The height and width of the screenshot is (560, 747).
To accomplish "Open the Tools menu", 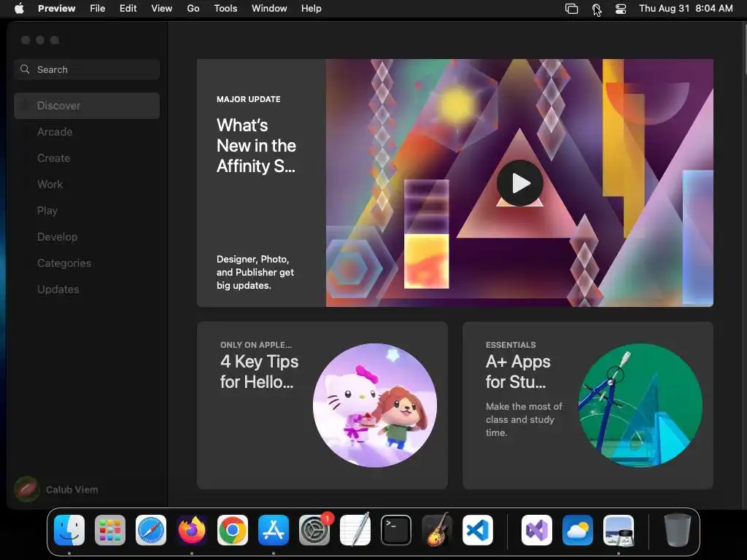I will tap(226, 9).
